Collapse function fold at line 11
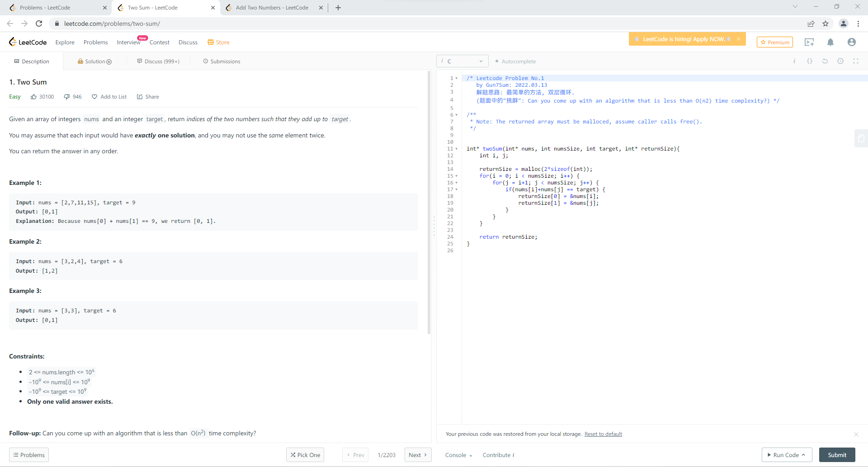Image resolution: width=868 pixels, height=467 pixels. click(457, 149)
